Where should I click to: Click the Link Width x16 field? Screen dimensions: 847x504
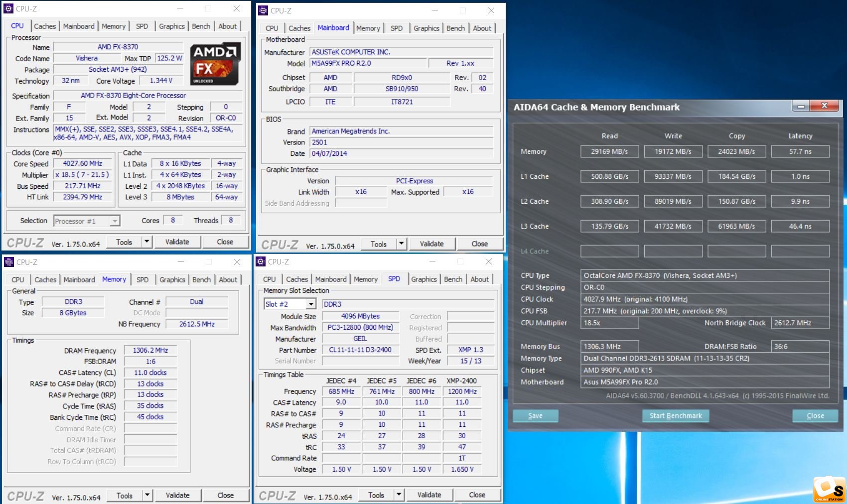click(361, 192)
